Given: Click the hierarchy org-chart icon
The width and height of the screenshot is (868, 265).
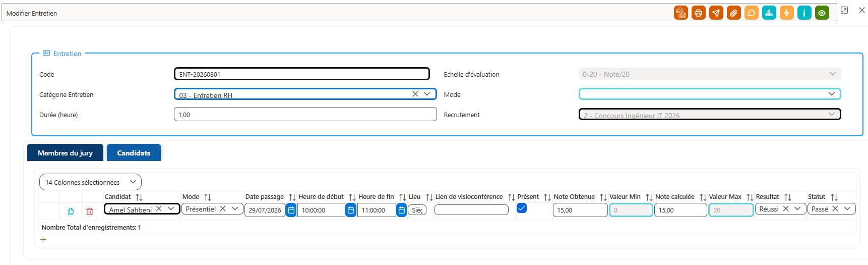Looking at the screenshot, I should pyautogui.click(x=769, y=13).
